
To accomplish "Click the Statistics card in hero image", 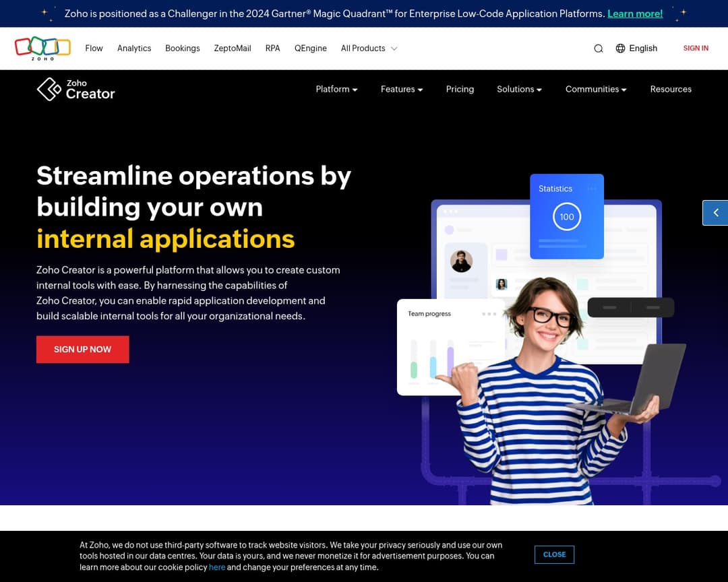I will (x=567, y=216).
